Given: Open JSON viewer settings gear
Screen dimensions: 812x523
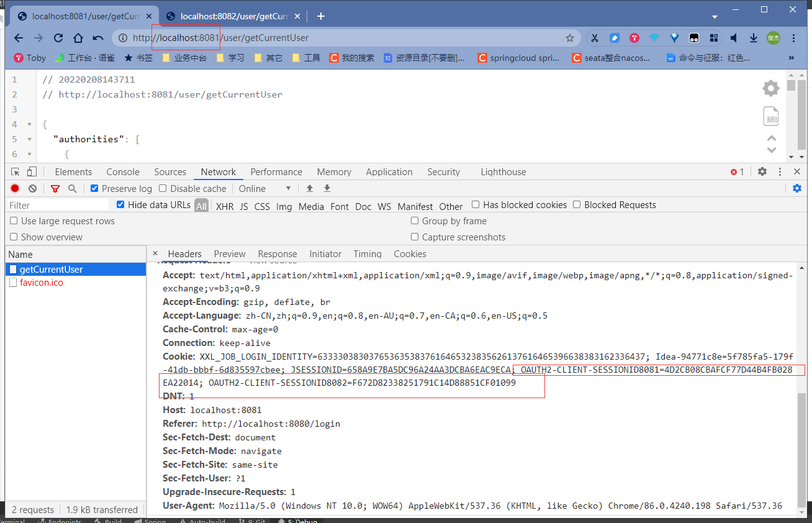Looking at the screenshot, I should (x=771, y=88).
